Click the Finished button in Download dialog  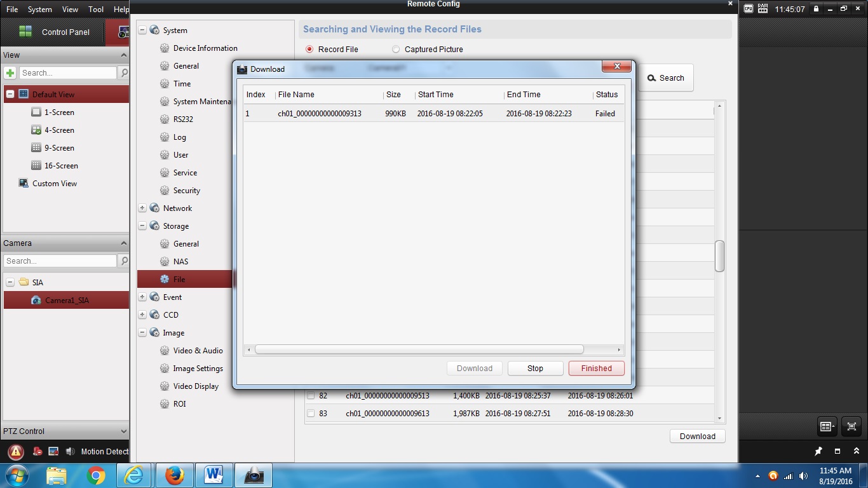596,369
